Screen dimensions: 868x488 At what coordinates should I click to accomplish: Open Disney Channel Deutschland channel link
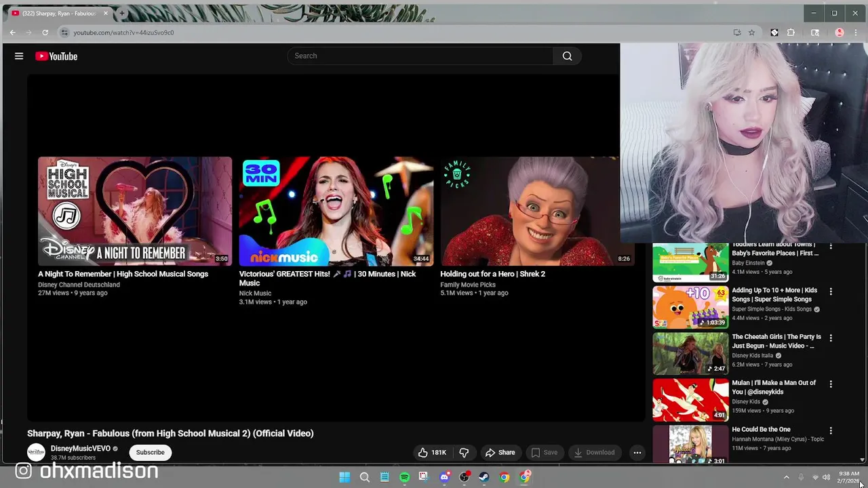[79, 285]
